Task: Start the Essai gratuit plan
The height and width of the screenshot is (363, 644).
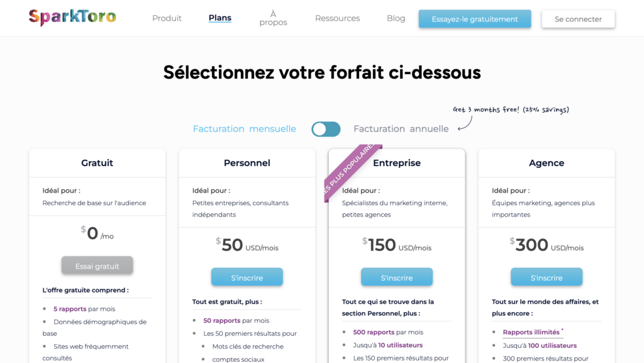Action: pos(97,266)
